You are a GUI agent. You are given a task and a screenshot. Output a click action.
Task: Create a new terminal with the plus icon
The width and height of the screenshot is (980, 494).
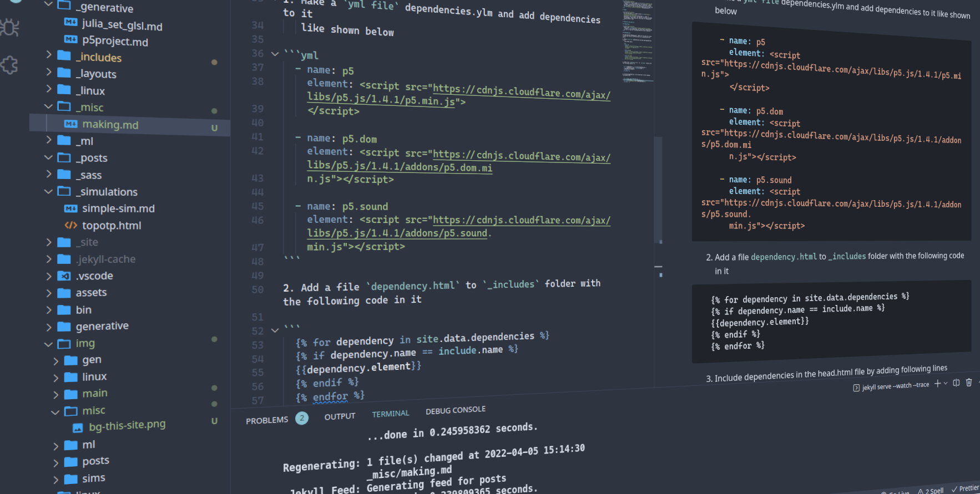click(937, 384)
